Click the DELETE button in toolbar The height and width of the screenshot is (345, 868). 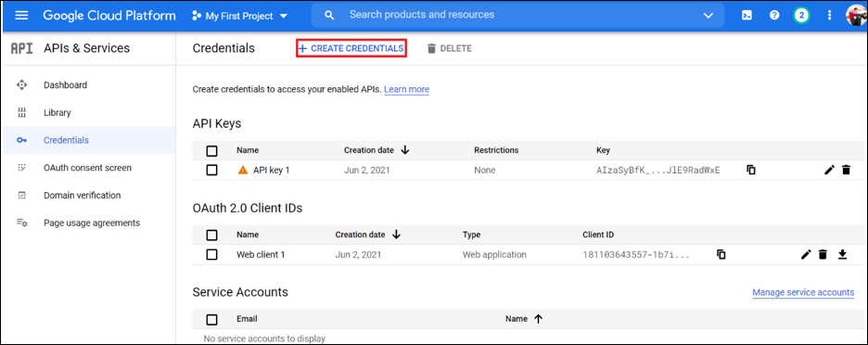click(x=449, y=49)
